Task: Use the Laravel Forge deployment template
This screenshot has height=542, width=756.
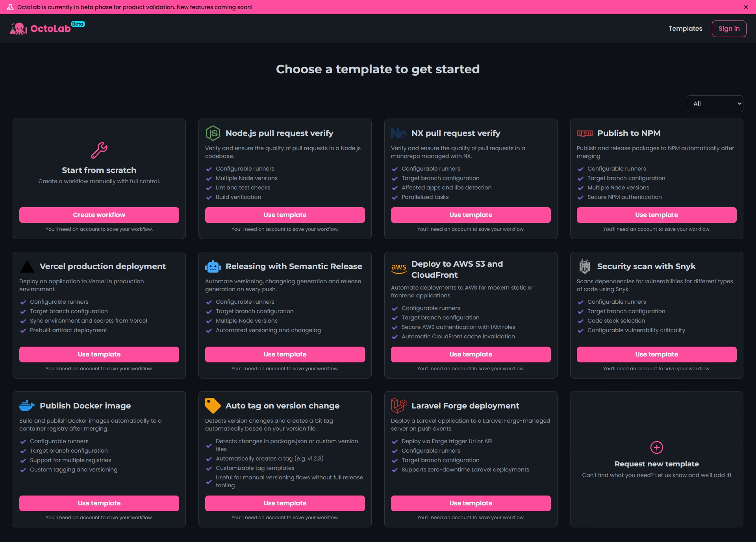Action: click(x=471, y=503)
